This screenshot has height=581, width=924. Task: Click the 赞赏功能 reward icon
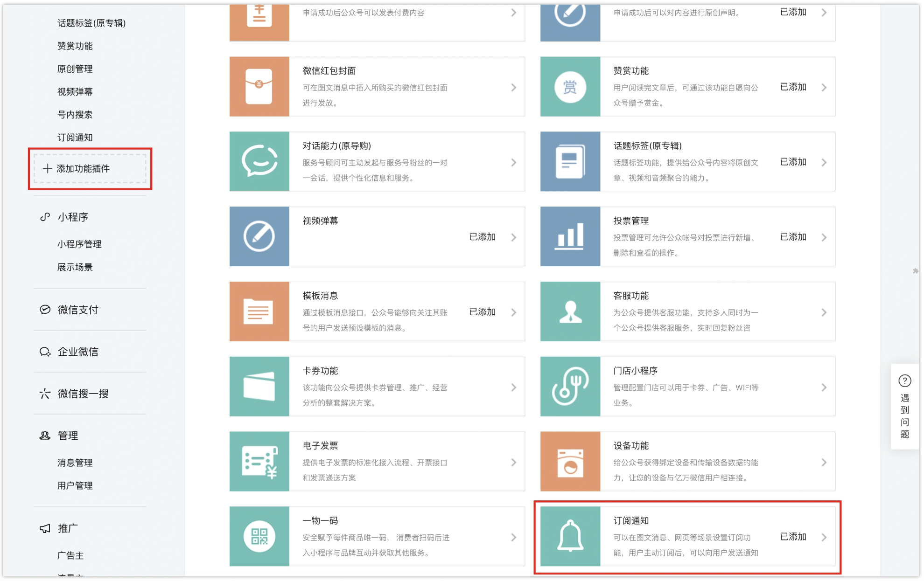click(570, 87)
